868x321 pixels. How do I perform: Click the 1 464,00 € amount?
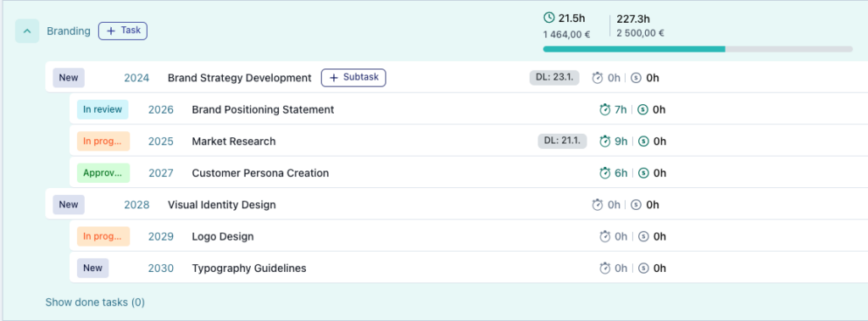(x=566, y=35)
